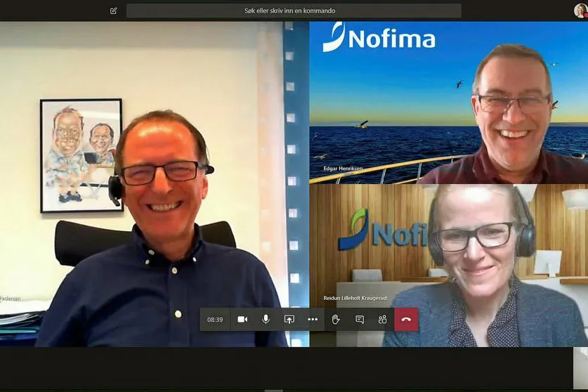Start a new chat with compose icon
Viewport: 588px width, 392px height.
(114, 11)
